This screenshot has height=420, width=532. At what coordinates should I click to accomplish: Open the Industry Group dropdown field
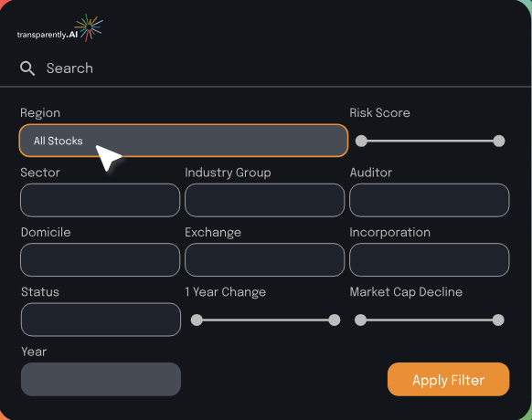pos(265,200)
